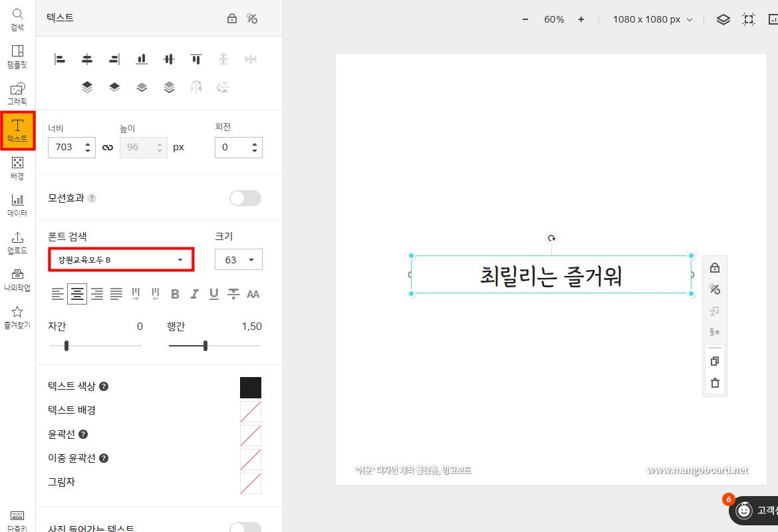Click the 행간 line spacing slider handle
This screenshot has width=778, height=532.
205,345
